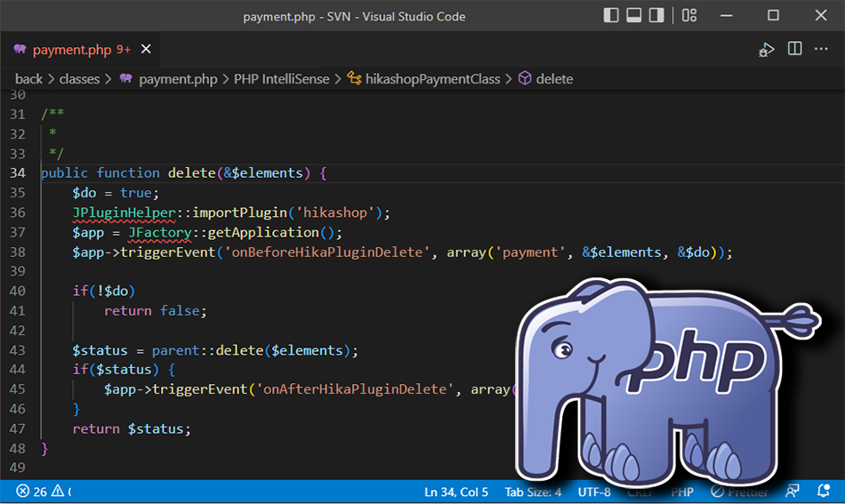Toggle the bottom panel layout icon
This screenshot has width=845, height=504.
click(x=633, y=15)
